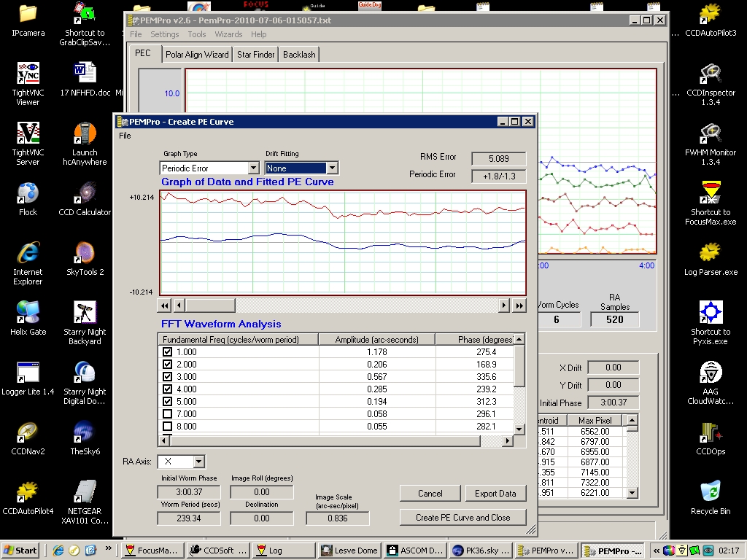747x560 pixels.
Task: Click the Initial Worm Phase field
Action: point(189,492)
